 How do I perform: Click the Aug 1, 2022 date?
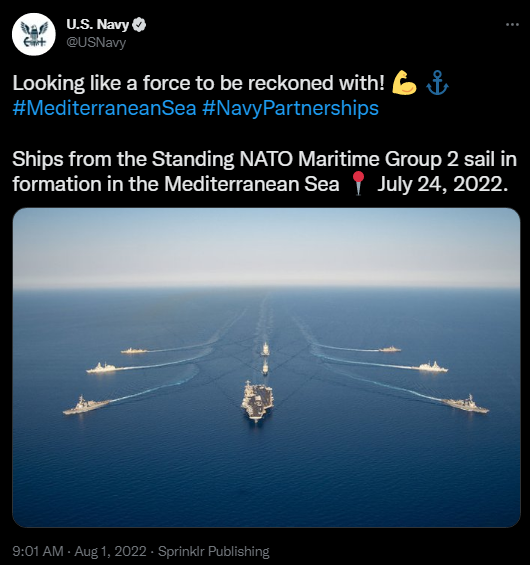point(110,551)
